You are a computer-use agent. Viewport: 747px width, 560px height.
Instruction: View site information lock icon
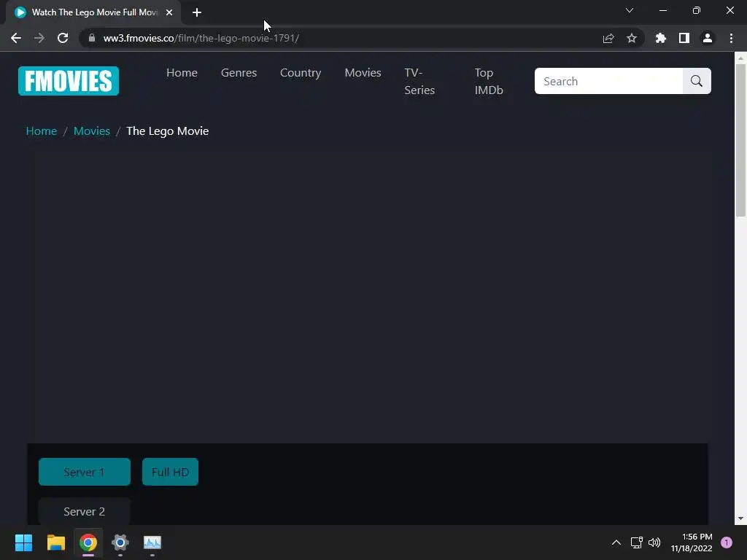92,38
